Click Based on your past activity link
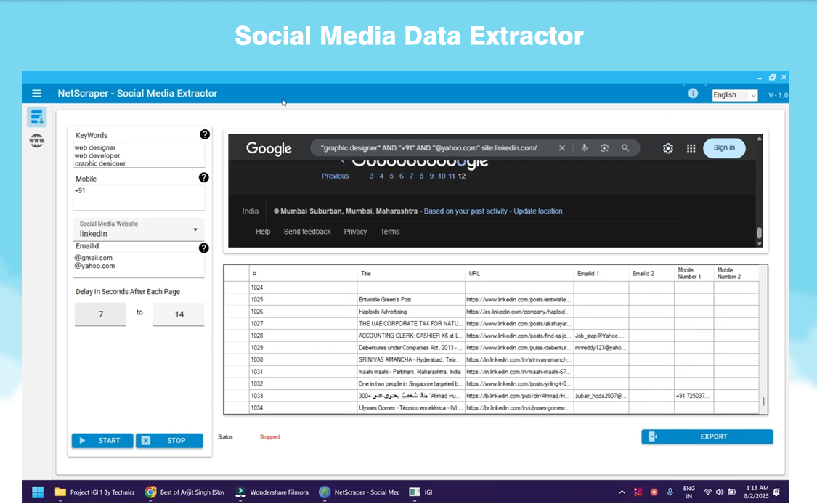This screenshot has height=504, width=817. 466,211
